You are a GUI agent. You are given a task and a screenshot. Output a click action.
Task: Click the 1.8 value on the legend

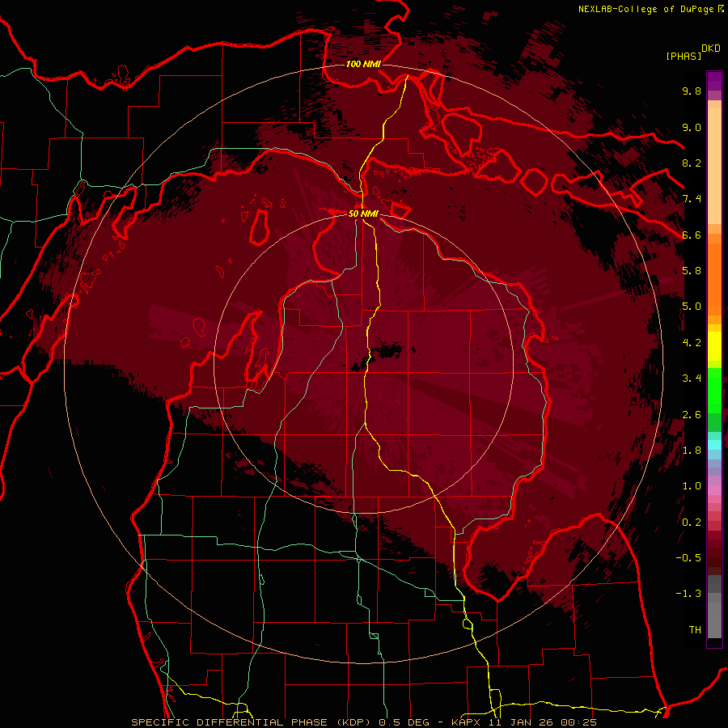[692, 451]
